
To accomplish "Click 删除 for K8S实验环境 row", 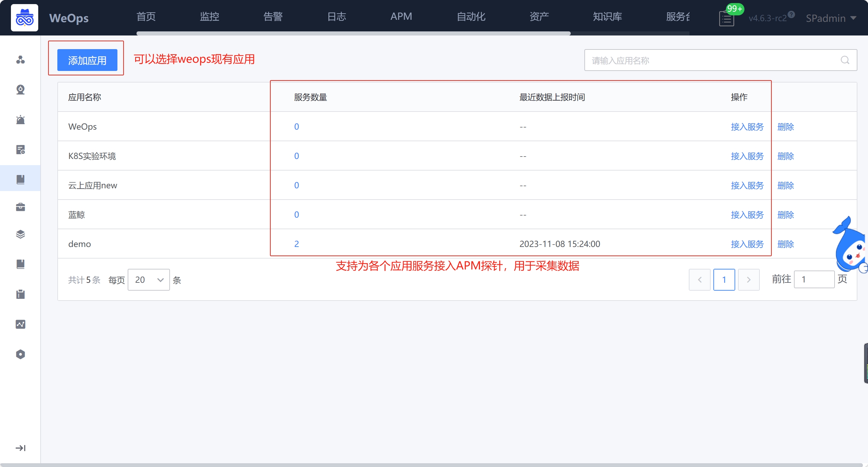I will (x=785, y=156).
